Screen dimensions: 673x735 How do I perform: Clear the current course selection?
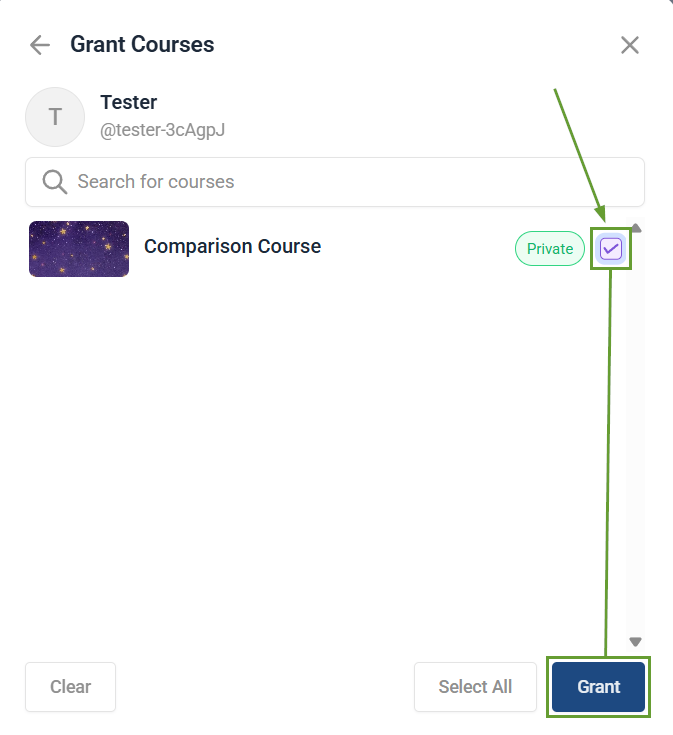coord(70,687)
